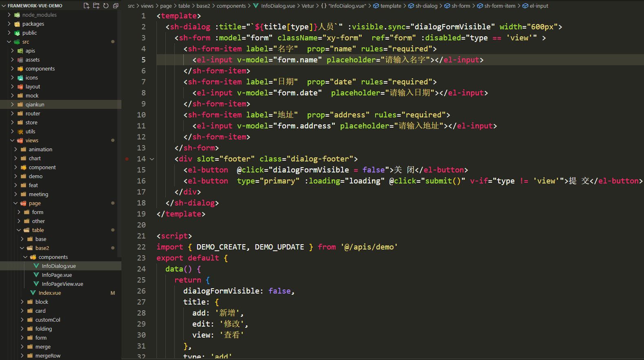
Task: Expand the packages folder chevron
Action: click(9, 24)
